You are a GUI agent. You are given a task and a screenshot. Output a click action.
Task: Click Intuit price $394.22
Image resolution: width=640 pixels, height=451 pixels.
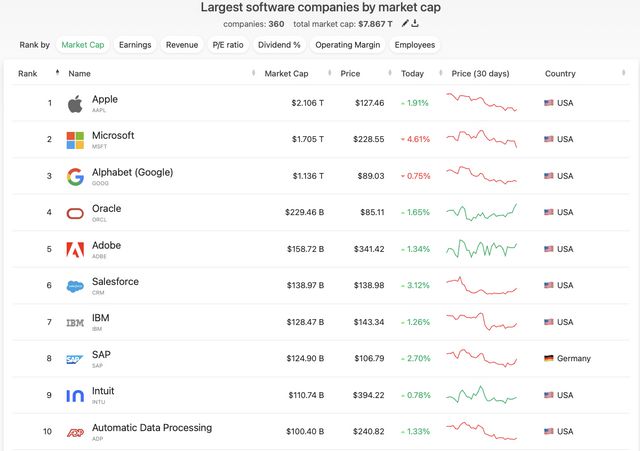coord(369,395)
